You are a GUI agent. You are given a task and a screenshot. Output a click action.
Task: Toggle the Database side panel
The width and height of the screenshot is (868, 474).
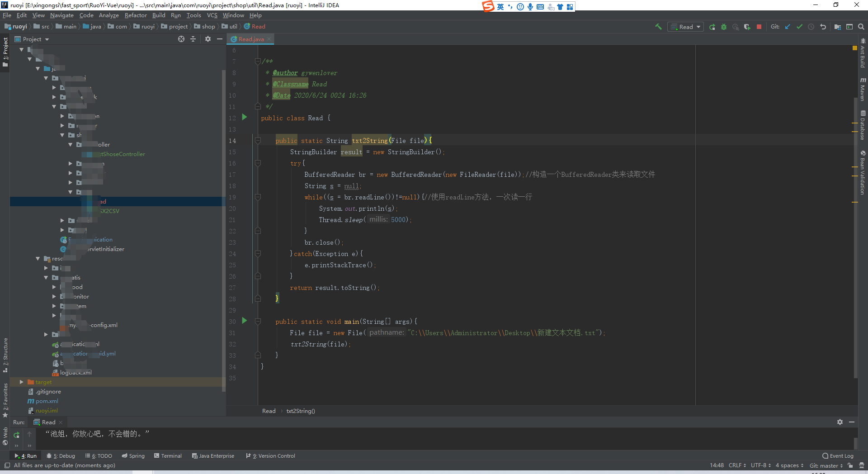point(863,125)
